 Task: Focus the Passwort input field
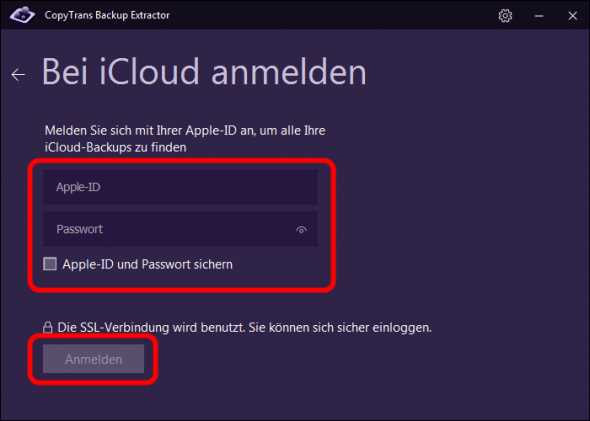pos(180,229)
